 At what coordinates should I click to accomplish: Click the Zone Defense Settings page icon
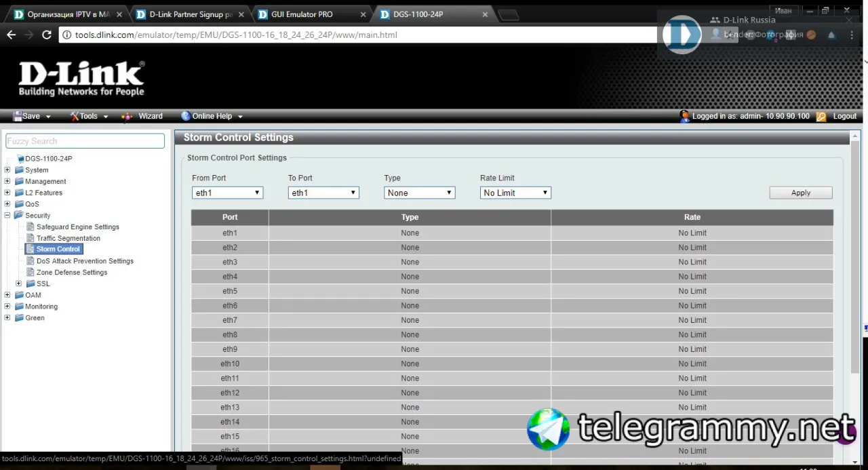(x=31, y=272)
